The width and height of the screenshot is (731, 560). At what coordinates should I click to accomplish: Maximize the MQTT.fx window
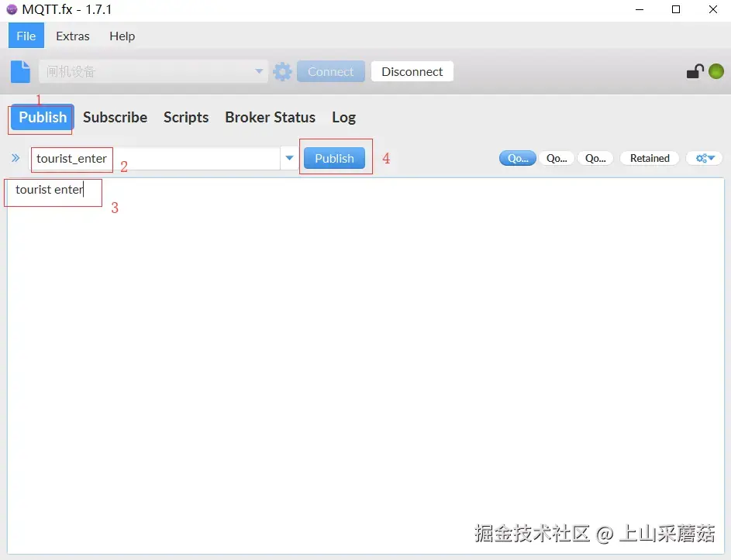676,9
